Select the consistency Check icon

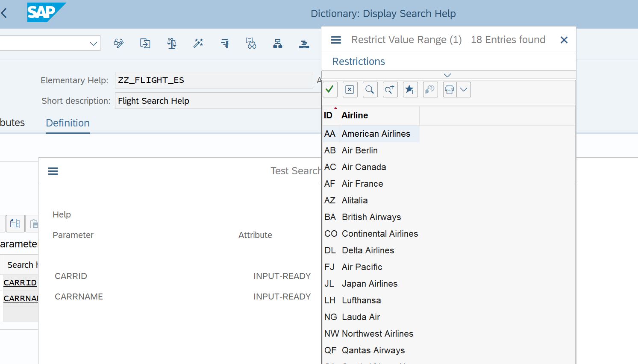click(x=171, y=43)
